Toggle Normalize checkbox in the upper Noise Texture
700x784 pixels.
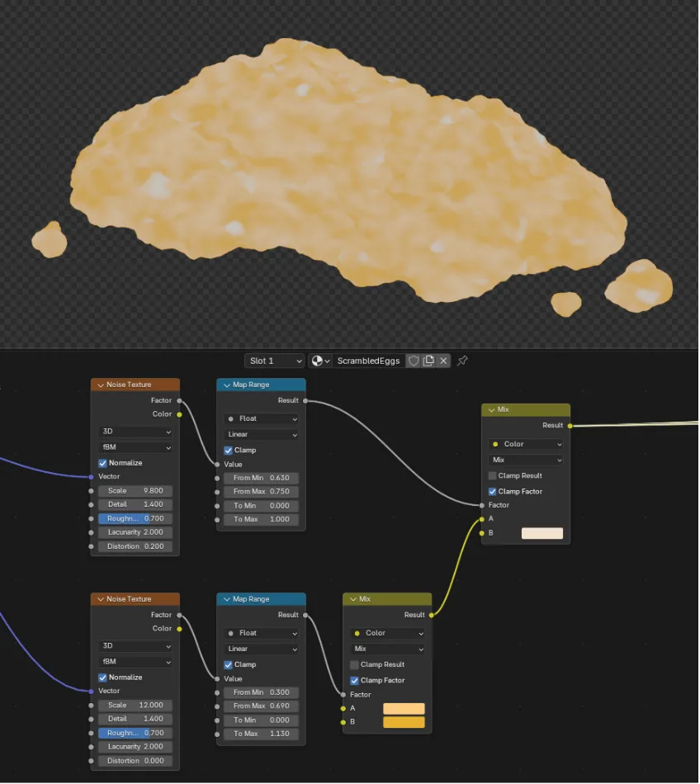[x=102, y=464]
